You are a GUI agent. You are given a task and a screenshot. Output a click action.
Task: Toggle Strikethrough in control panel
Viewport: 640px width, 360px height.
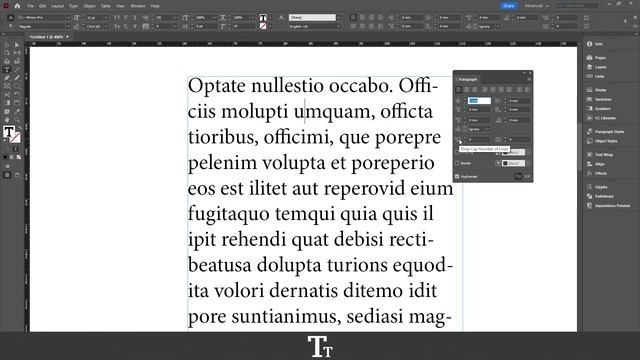click(135, 27)
